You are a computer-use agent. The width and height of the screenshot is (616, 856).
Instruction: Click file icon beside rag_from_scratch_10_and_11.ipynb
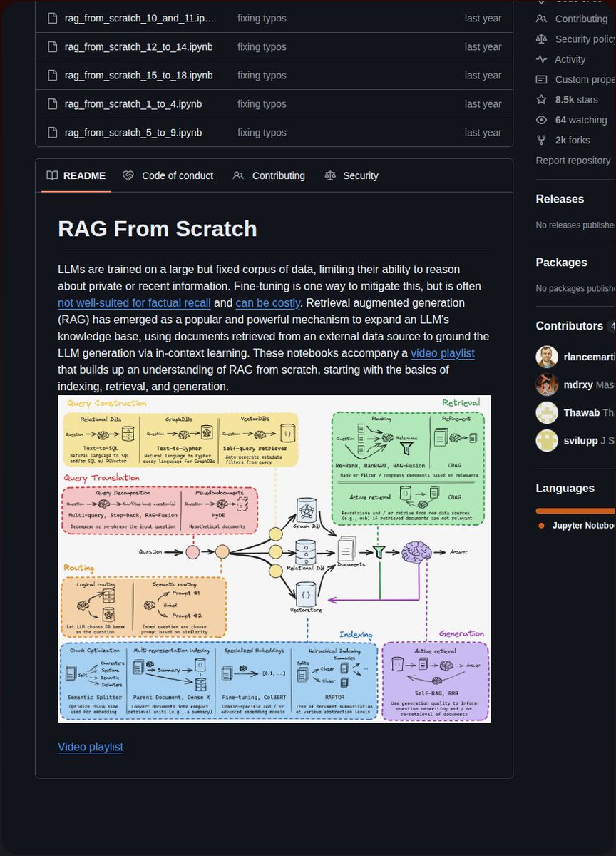(x=52, y=18)
